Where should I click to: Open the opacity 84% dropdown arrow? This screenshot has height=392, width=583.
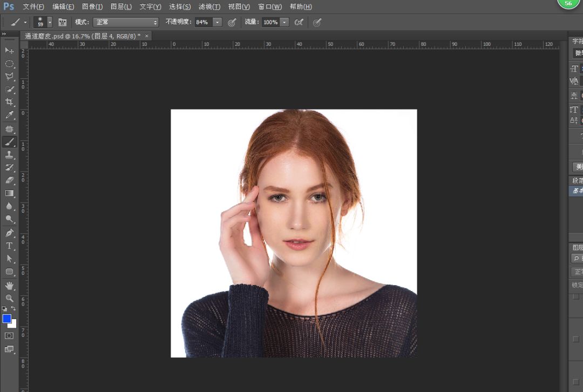217,22
